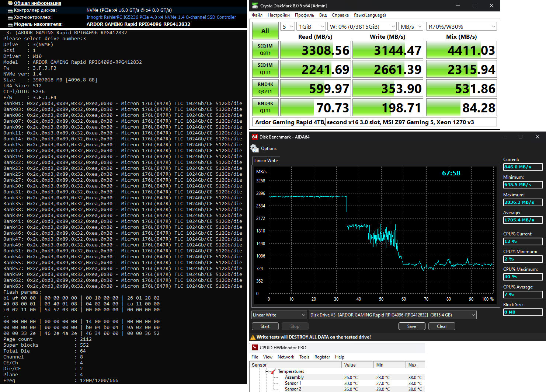
Task: Open the R70%/W30% mix ratio dropdown
Action: coord(462,27)
